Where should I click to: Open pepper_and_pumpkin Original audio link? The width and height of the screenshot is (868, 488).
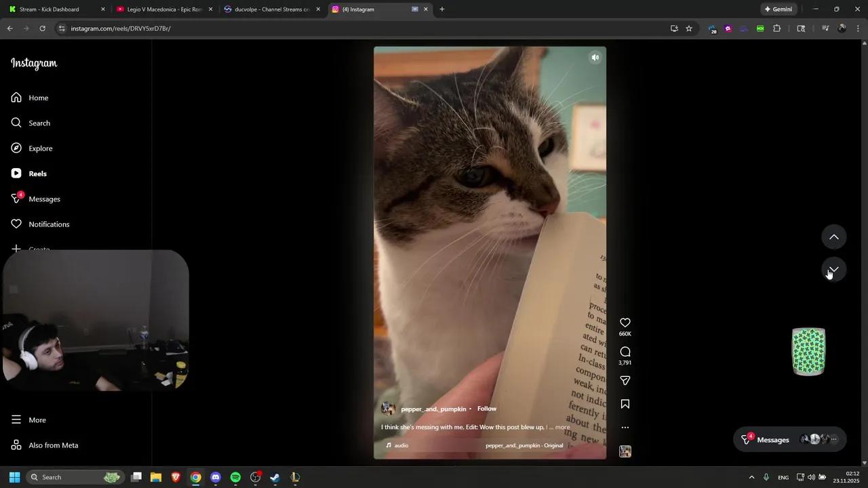[x=524, y=445]
